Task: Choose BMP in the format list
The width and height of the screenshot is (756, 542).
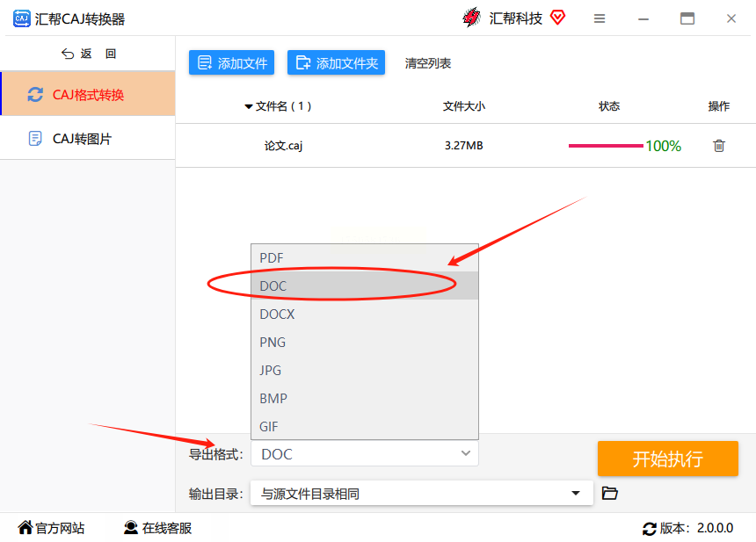Action: coord(365,399)
